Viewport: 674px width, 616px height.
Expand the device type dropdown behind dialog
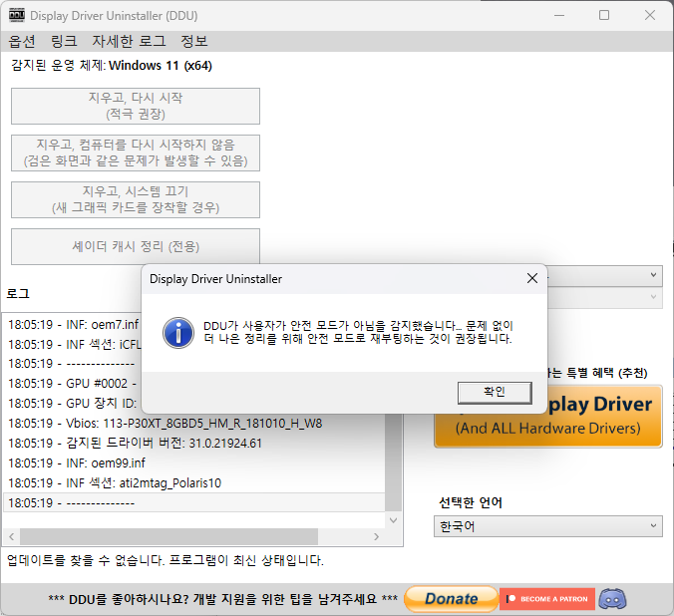(x=653, y=275)
